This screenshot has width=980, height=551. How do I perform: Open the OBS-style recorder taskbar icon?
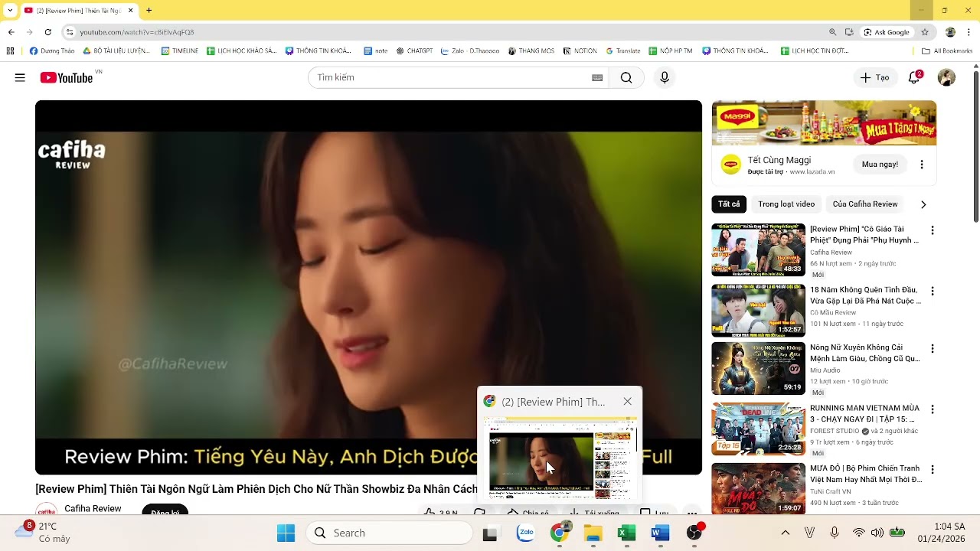click(694, 533)
